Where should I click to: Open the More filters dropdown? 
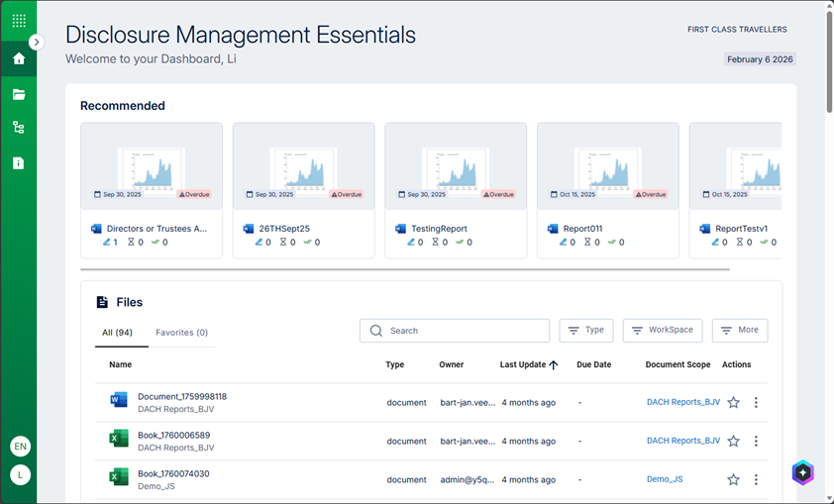coord(740,330)
